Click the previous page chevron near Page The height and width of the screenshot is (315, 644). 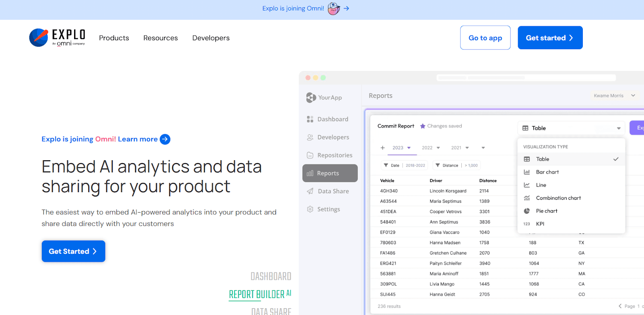pyautogui.click(x=620, y=306)
